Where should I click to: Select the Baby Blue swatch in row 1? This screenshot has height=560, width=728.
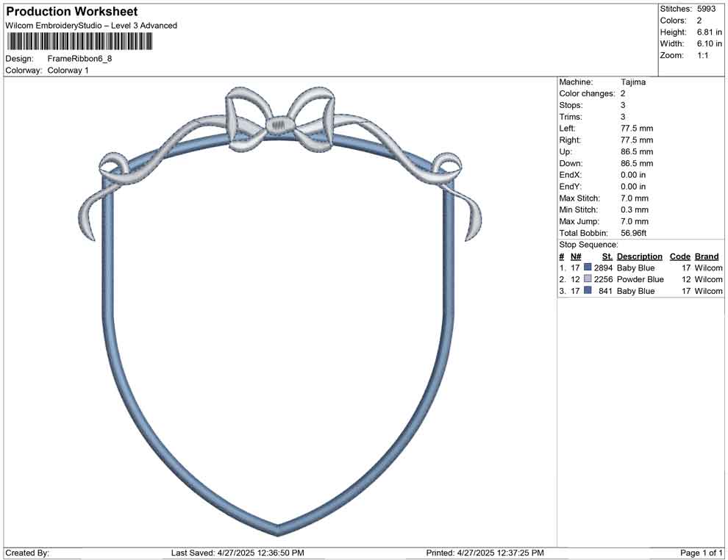tap(587, 268)
